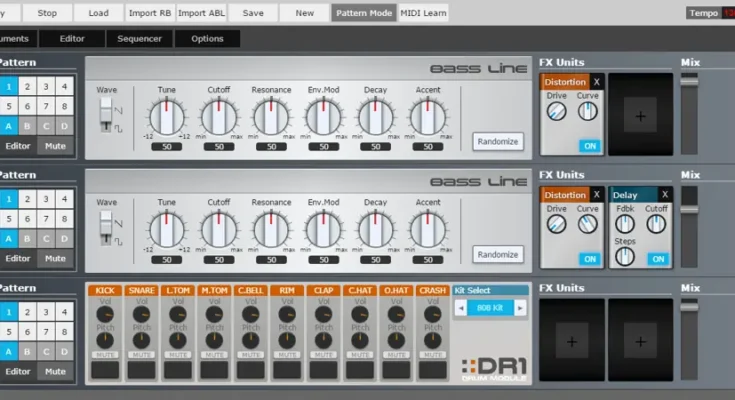Toggle the first bass line Distortion ON switch
Screen dimensions: 735x400
[x=589, y=146]
